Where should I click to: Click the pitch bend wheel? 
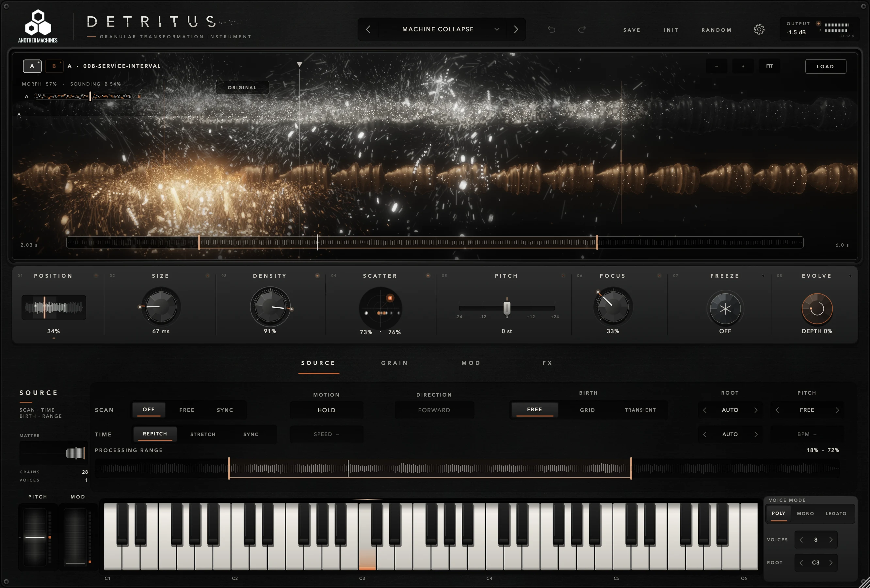coord(35,537)
